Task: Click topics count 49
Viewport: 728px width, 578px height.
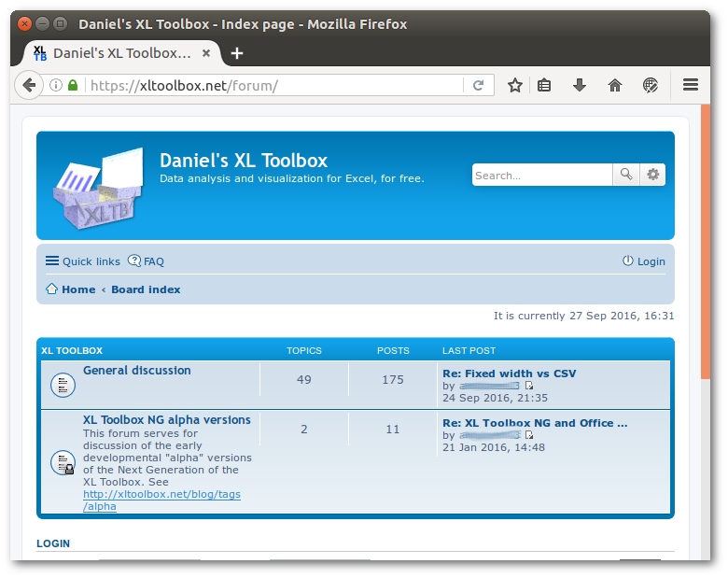Action: coord(303,380)
